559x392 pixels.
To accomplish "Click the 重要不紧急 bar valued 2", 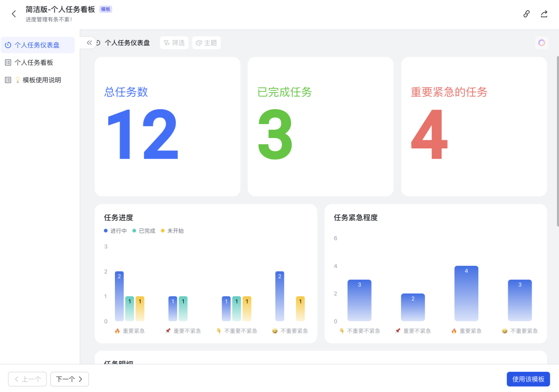I will [x=413, y=307].
